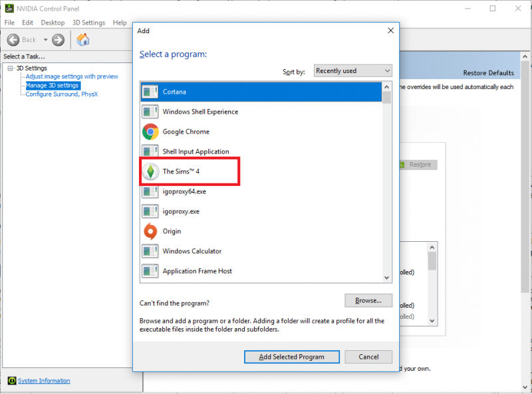Image resolution: width=532 pixels, height=394 pixels.
Task: Click Add Selected Program button
Action: (291, 357)
